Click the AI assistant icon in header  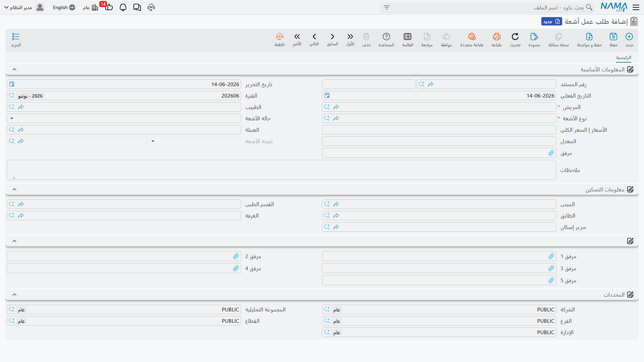(151, 7)
